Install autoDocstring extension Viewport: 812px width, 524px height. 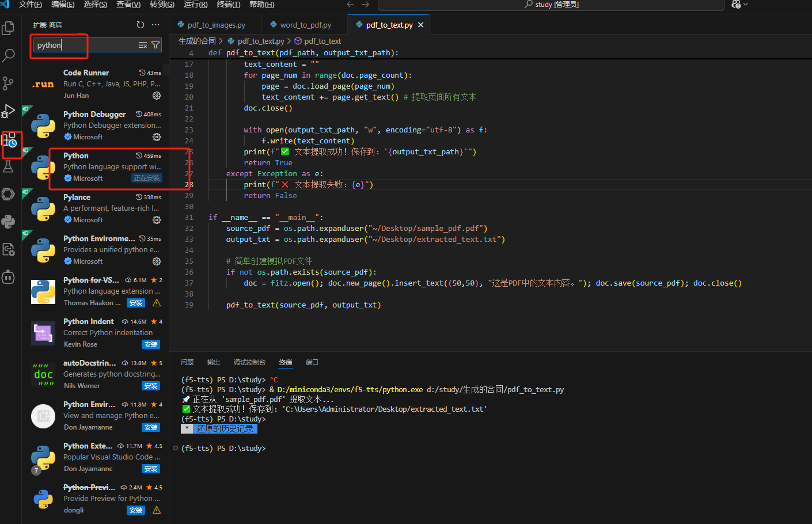pos(151,386)
